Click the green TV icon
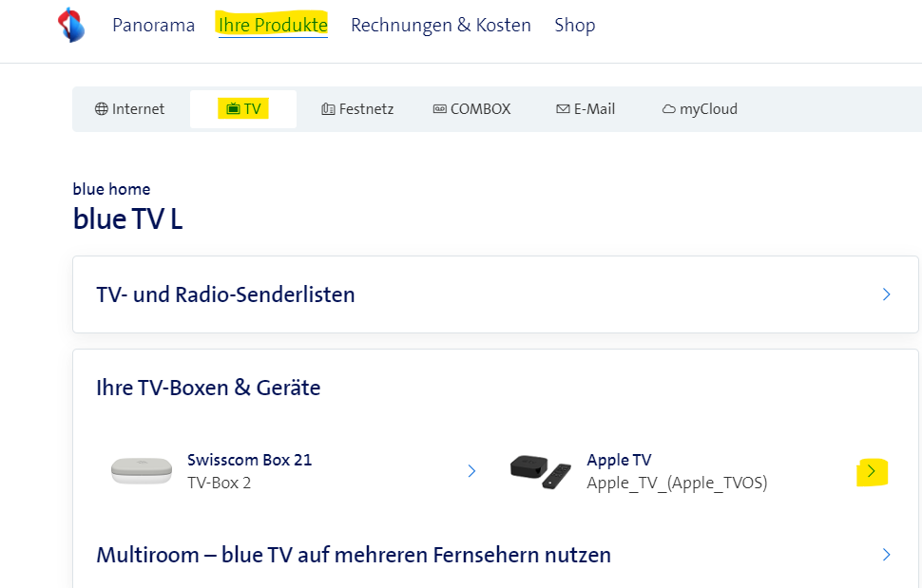 tap(233, 109)
